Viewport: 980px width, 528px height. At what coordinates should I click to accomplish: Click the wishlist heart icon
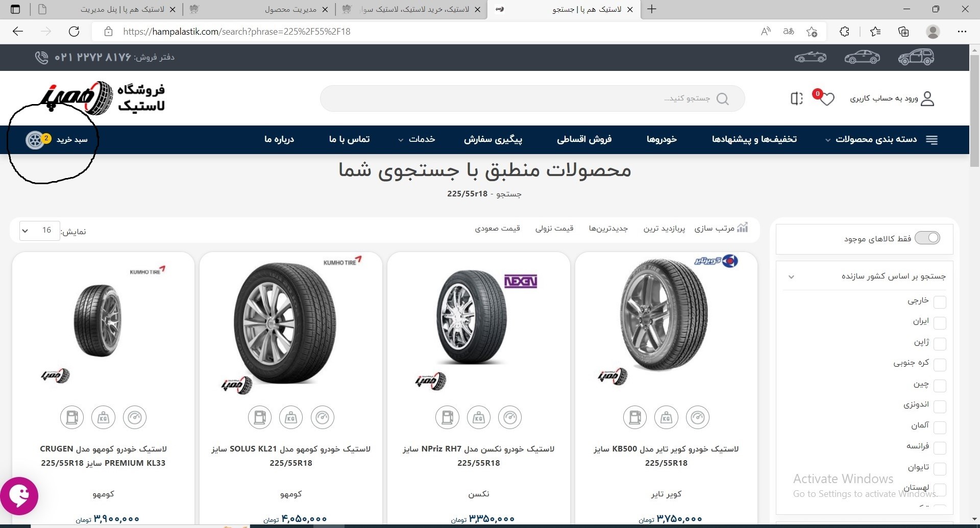point(827,98)
